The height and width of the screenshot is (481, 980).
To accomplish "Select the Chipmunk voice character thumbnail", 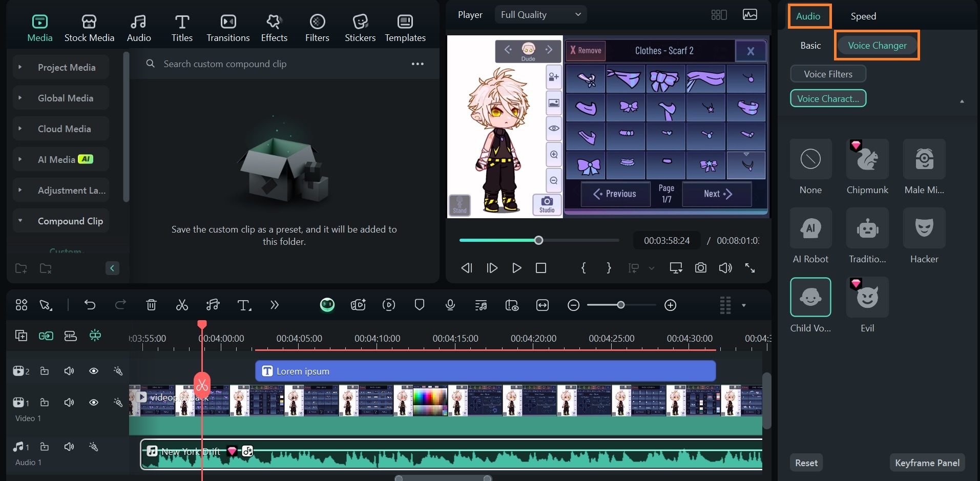I will 867,159.
